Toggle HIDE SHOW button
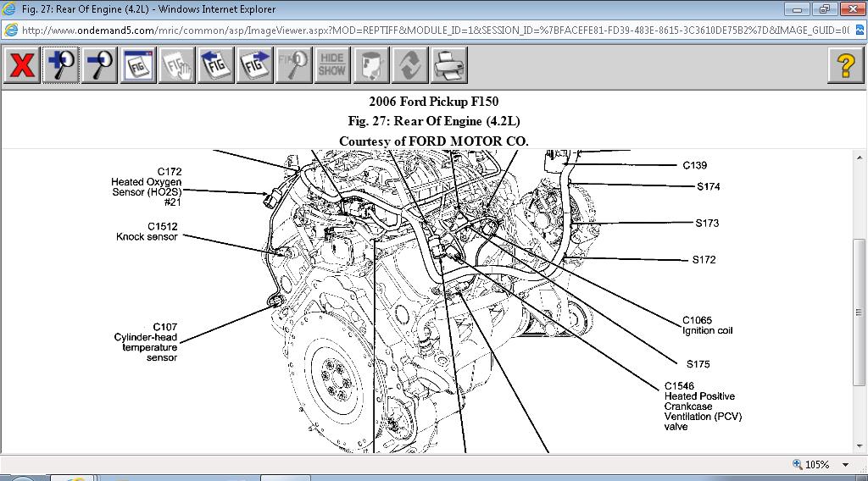The image size is (868, 481). point(332,65)
